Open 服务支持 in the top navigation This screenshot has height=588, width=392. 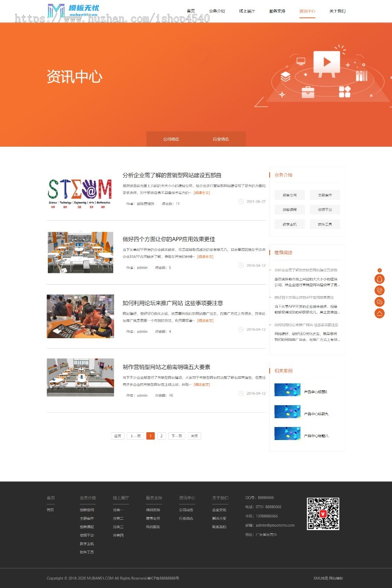[x=277, y=11]
